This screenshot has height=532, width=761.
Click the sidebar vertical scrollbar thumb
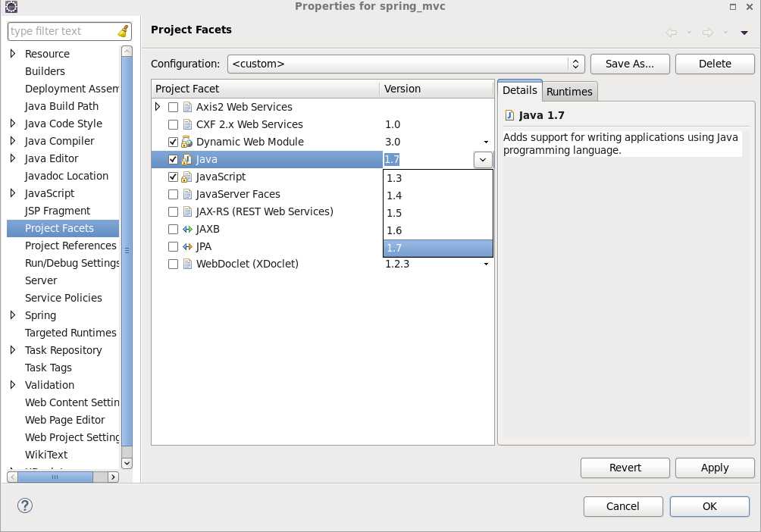127,252
